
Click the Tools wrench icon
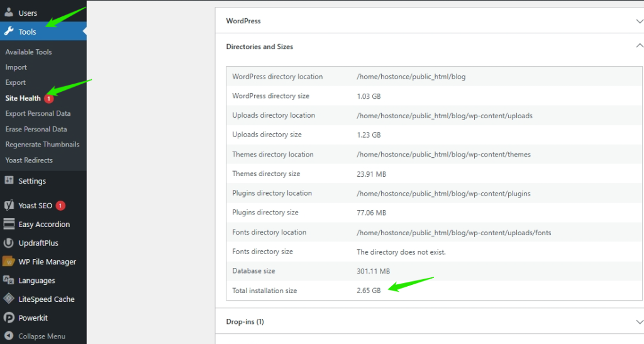9,31
